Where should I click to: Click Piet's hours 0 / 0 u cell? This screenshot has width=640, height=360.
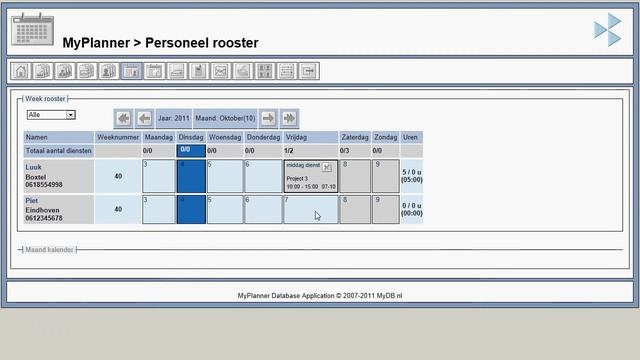point(411,209)
